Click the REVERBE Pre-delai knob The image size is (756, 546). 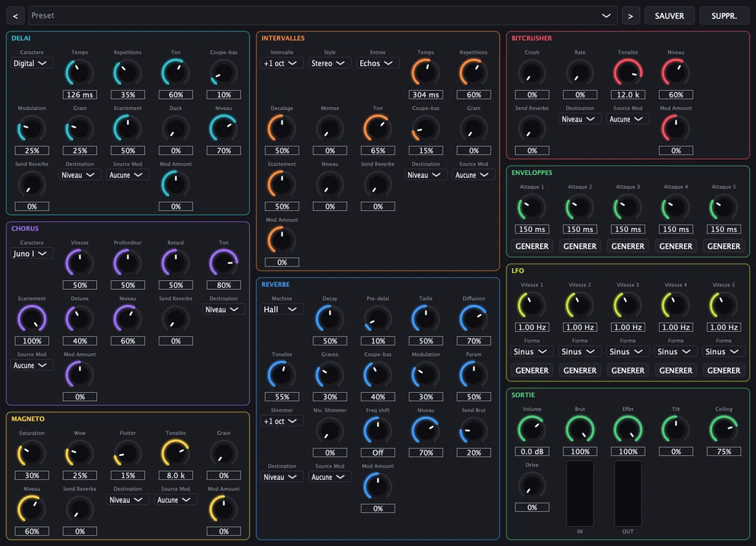(377, 319)
